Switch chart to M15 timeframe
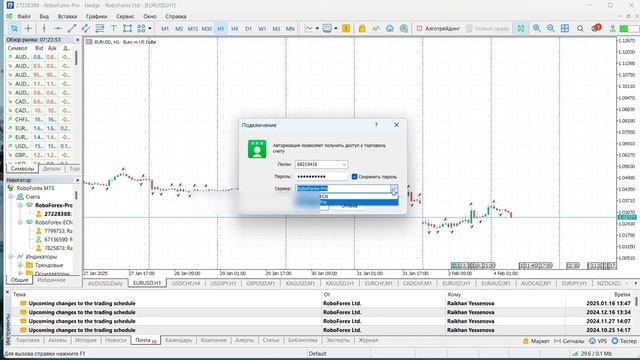This screenshot has height=360, width=640. pos(193,29)
